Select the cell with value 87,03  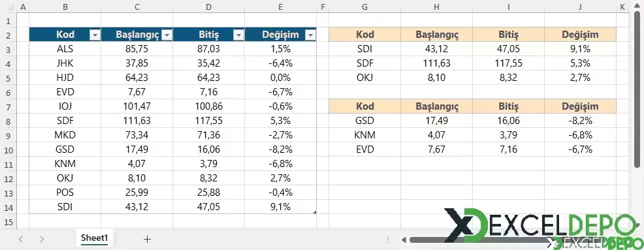[x=208, y=49]
